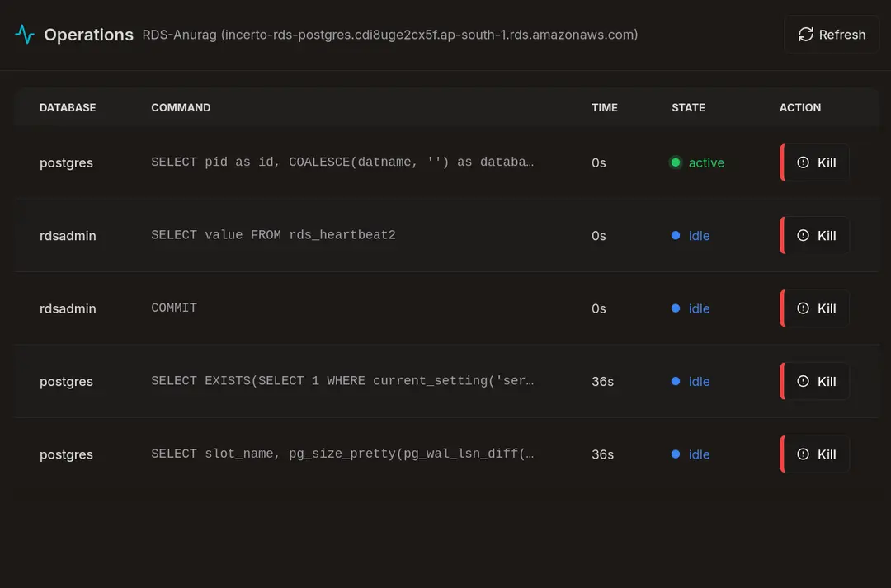Expand the truncated SELECT EXISTS query text
This screenshot has width=891, height=588.
tap(343, 380)
